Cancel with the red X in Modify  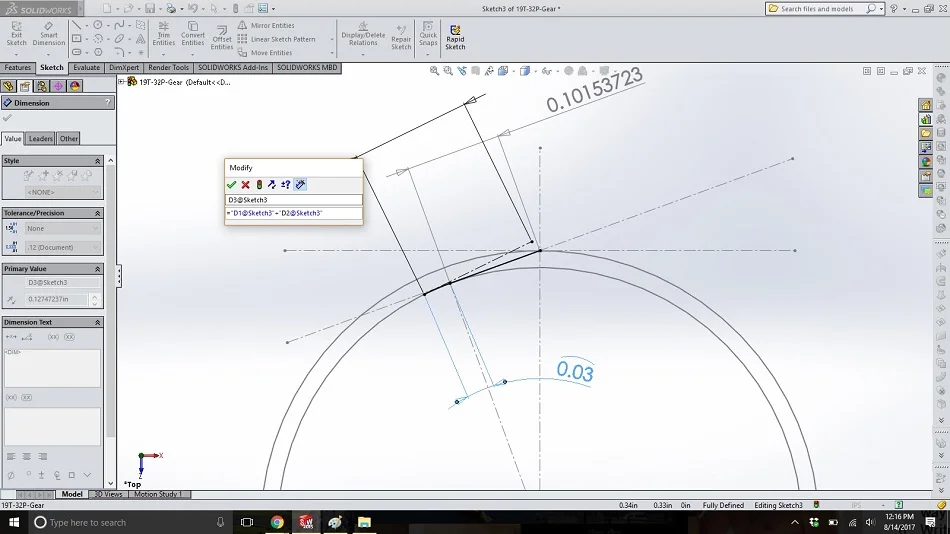(x=245, y=184)
